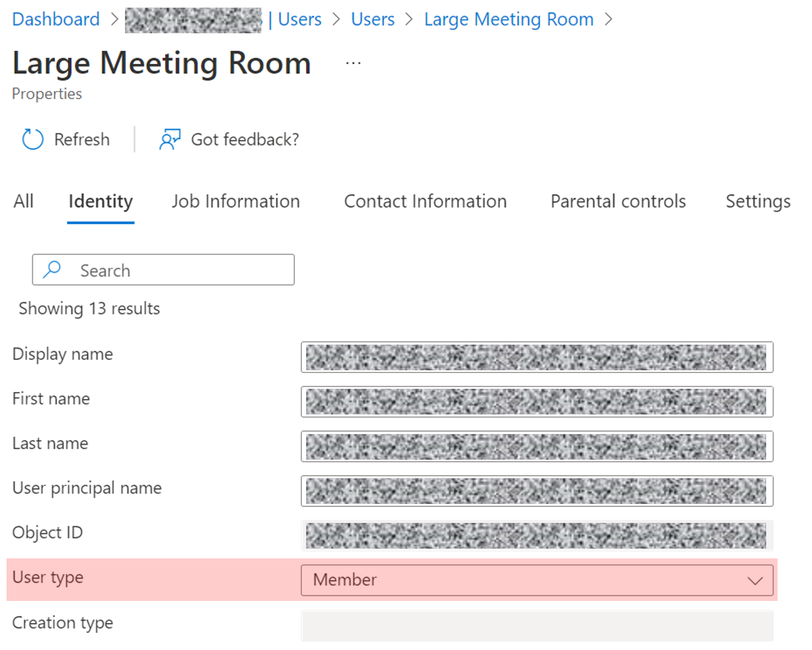Screen dimensions: 812x650
Task: Click the Last name input field
Action: pos(537,447)
